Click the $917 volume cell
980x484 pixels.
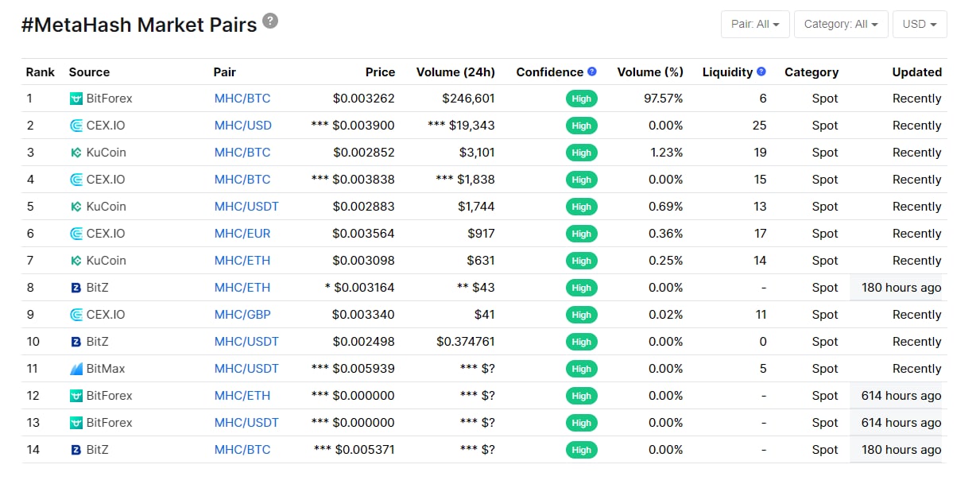click(x=482, y=234)
